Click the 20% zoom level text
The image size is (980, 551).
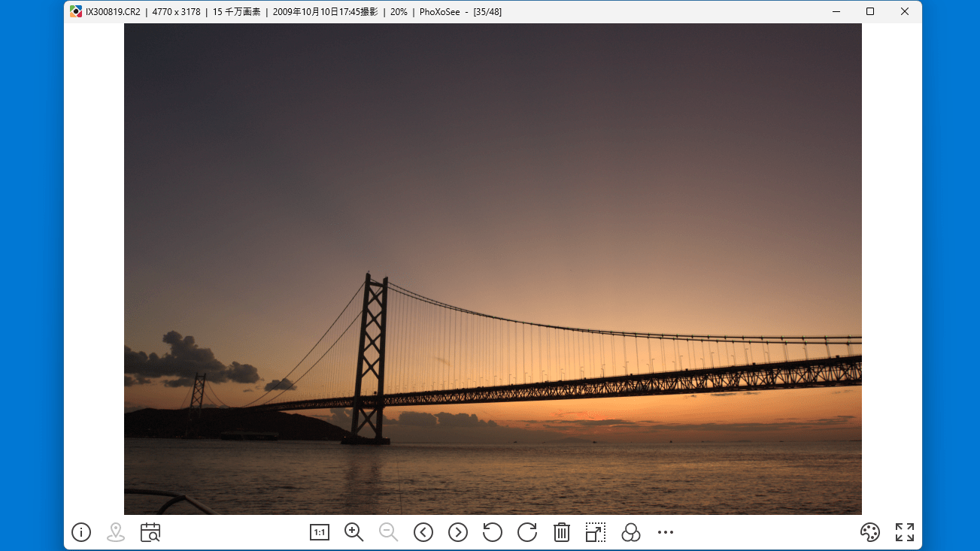tap(399, 12)
